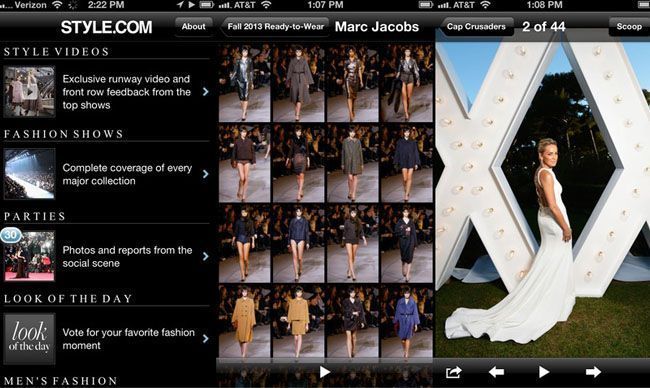Start slideshow in the Cap Crusaders viewer
The width and height of the screenshot is (650, 388).
click(x=543, y=372)
